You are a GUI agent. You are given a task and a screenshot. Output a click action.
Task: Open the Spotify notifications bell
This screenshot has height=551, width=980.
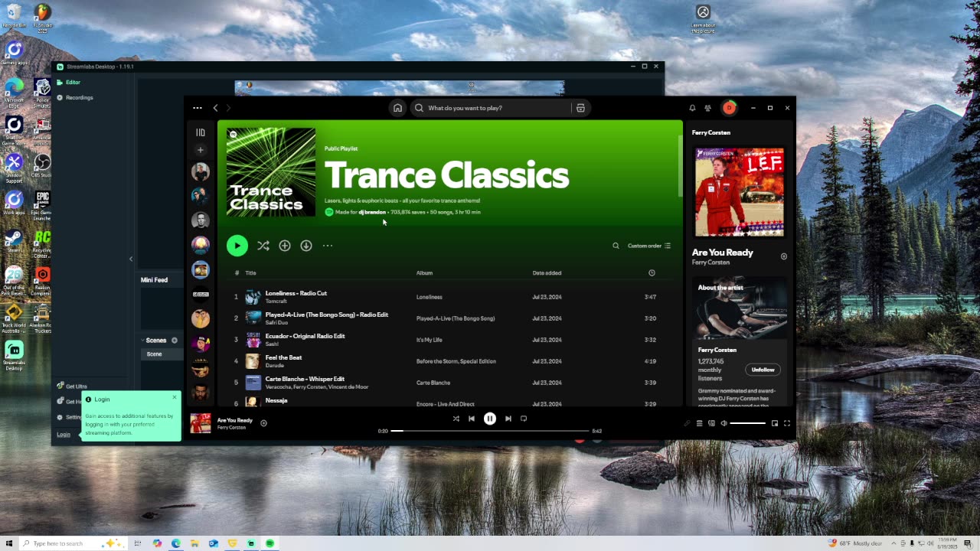click(x=692, y=108)
